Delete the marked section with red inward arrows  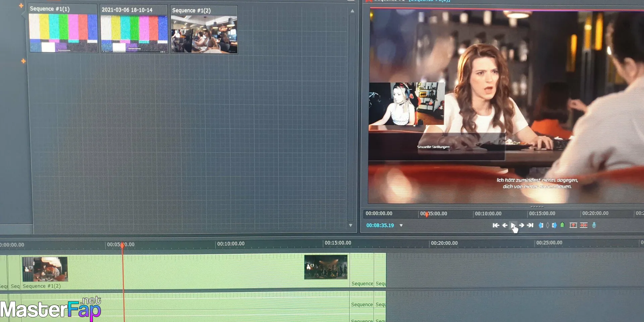584,225
